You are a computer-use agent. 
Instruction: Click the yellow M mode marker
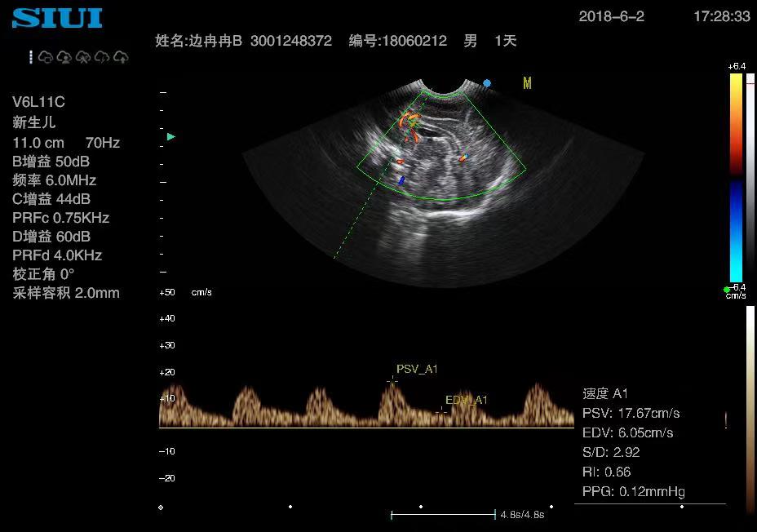tap(527, 83)
